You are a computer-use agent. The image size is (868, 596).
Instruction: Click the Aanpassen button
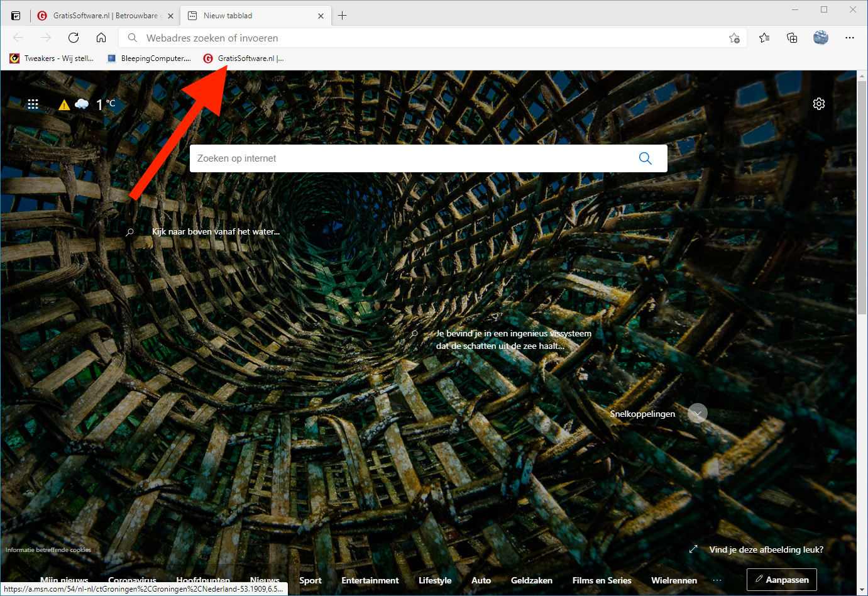(782, 580)
